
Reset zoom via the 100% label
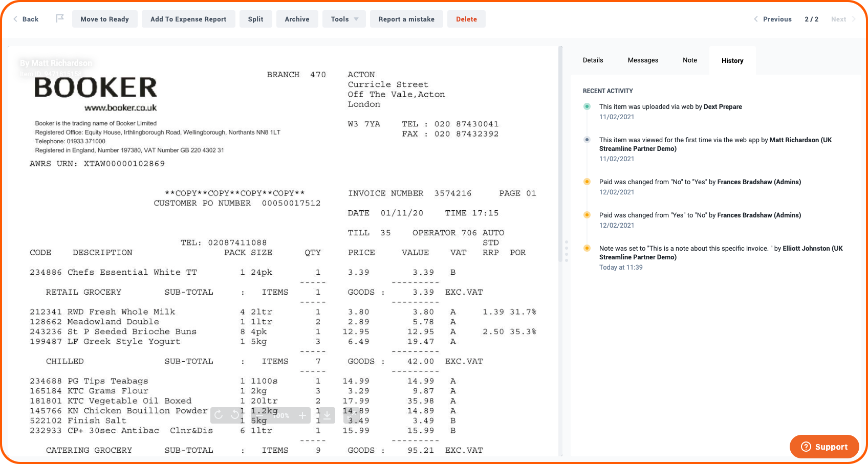tap(281, 415)
